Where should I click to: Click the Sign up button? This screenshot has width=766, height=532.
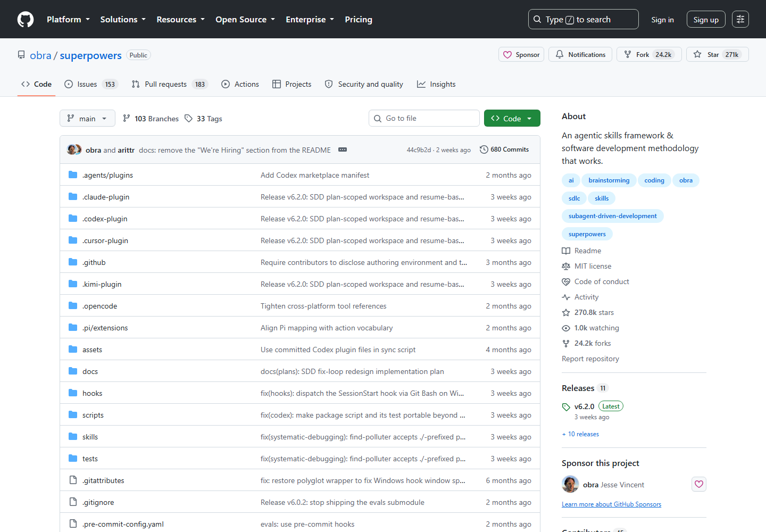pyautogui.click(x=706, y=19)
